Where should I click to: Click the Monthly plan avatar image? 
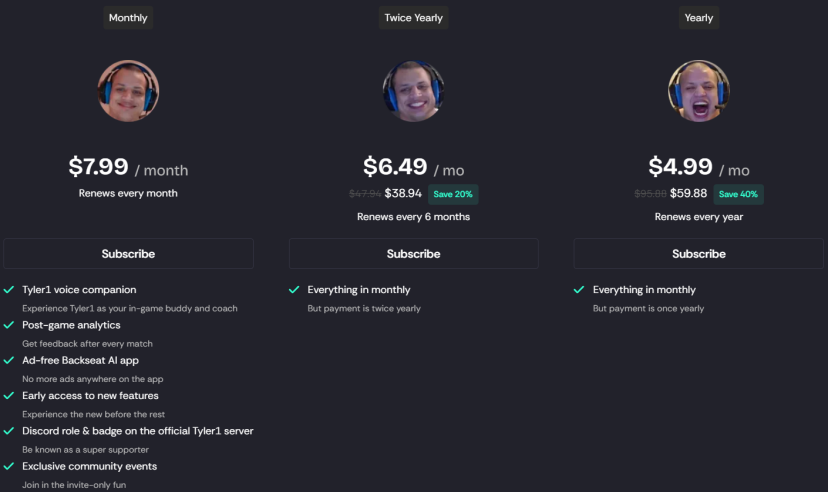point(128,91)
